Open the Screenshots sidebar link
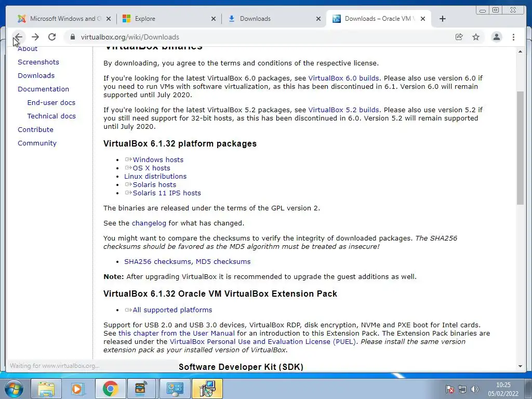The width and height of the screenshot is (532, 399). 38,62
